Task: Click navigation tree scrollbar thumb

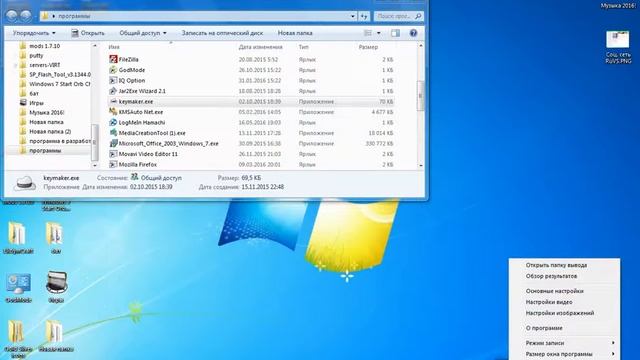Action: coord(95,142)
